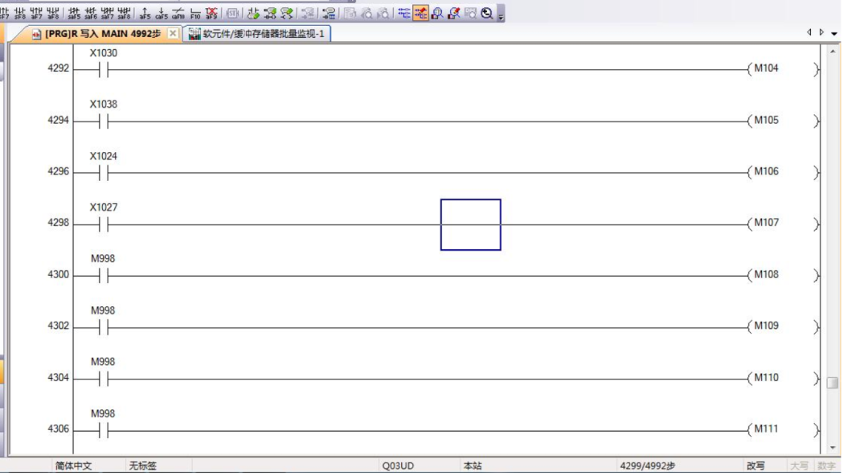Select the M109 output coil
This screenshot has width=868, height=476.
click(x=783, y=327)
